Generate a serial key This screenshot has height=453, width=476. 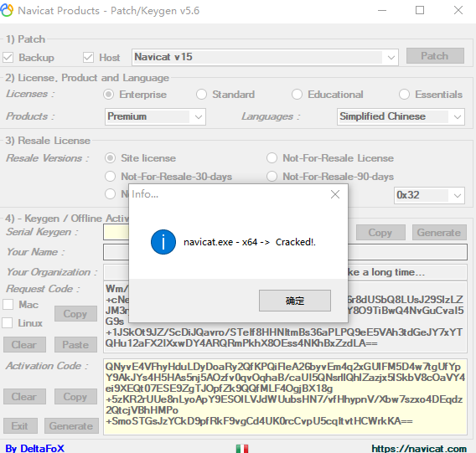[x=439, y=233]
